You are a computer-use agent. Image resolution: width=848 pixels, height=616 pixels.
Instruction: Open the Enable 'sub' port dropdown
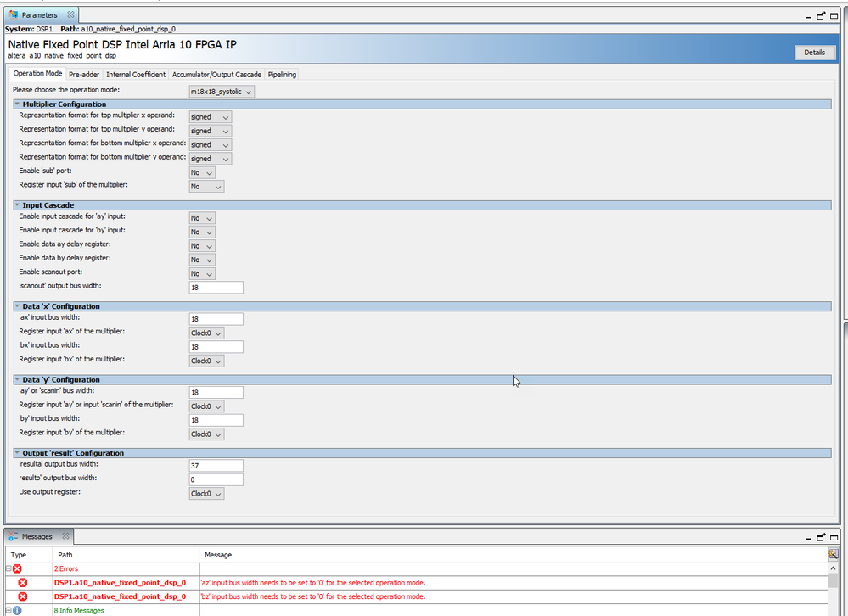click(x=202, y=172)
